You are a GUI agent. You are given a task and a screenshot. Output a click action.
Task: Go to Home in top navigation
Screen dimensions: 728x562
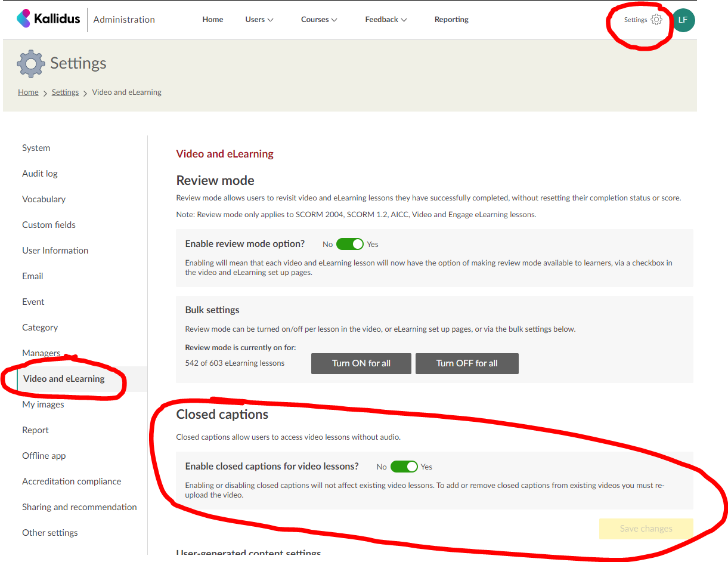pyautogui.click(x=213, y=20)
